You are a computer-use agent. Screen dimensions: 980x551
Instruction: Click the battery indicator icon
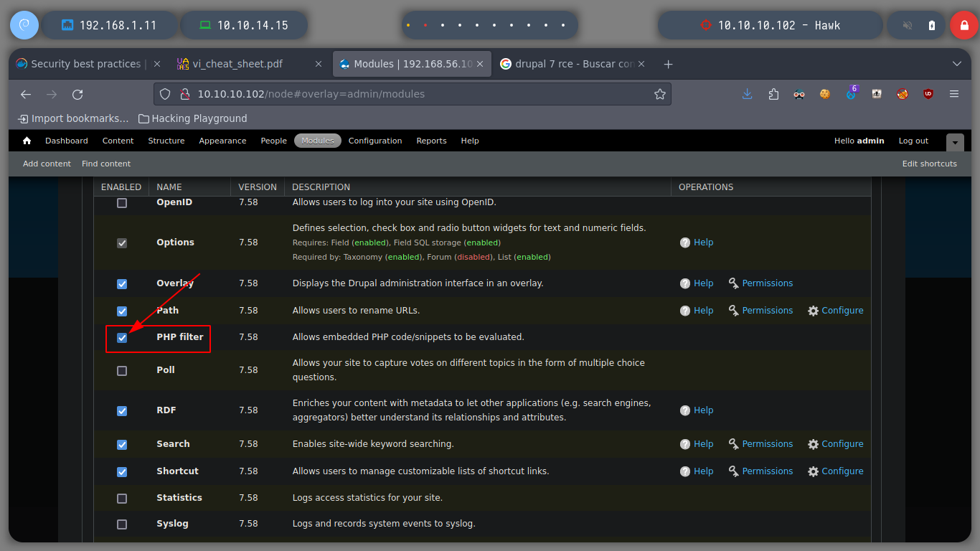(932, 25)
